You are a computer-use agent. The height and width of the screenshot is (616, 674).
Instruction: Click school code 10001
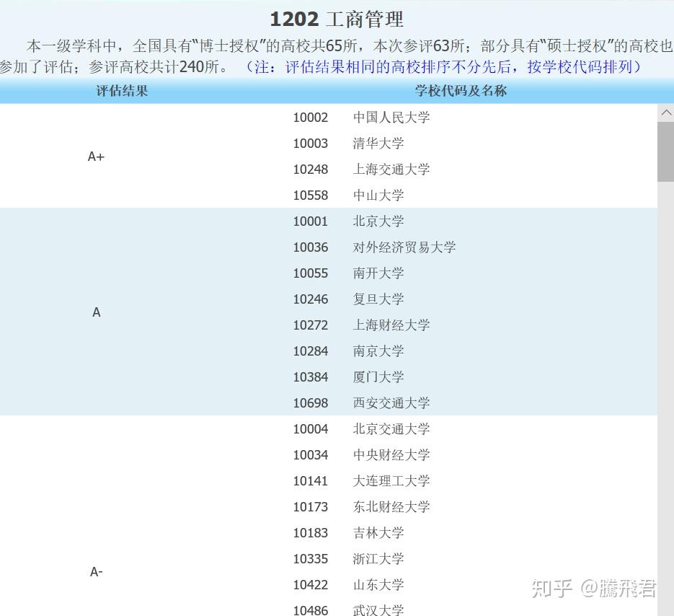(311, 221)
